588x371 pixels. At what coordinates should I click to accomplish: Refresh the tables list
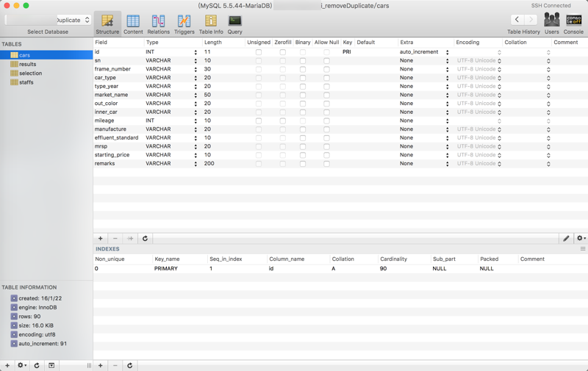click(37, 365)
